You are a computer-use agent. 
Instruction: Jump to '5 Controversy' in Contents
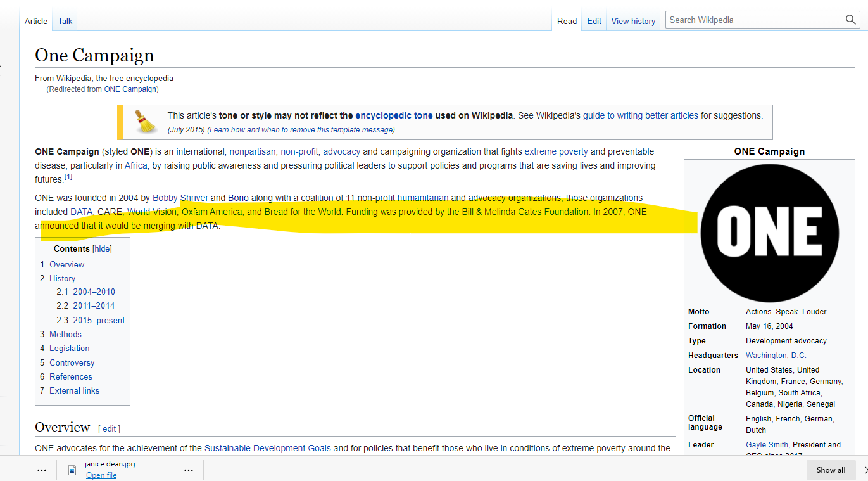(67, 362)
